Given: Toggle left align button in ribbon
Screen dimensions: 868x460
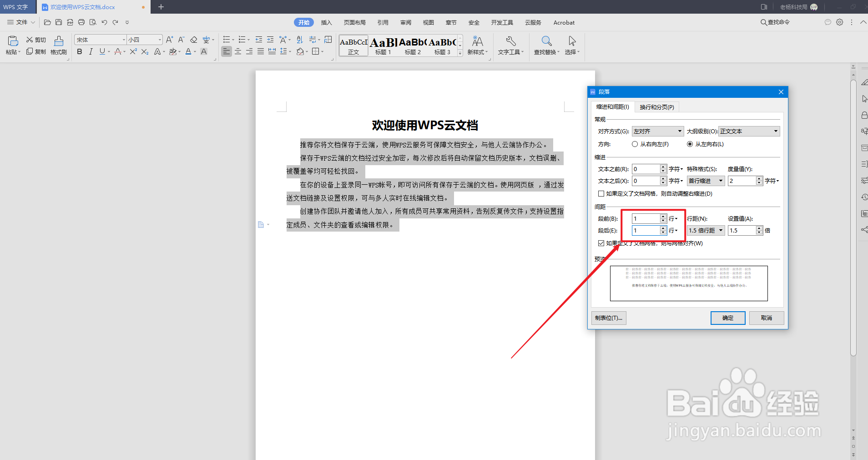Looking at the screenshot, I should coord(227,52).
